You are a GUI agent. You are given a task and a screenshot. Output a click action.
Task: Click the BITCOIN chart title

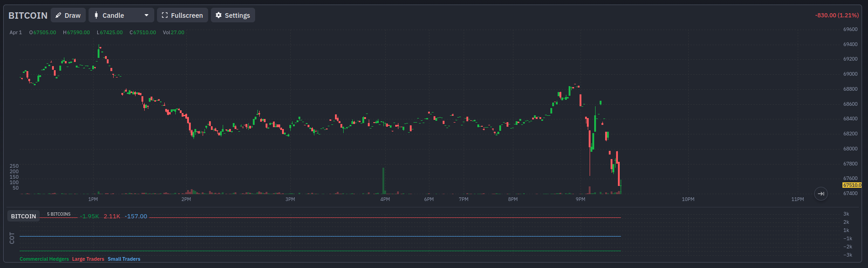(28, 15)
